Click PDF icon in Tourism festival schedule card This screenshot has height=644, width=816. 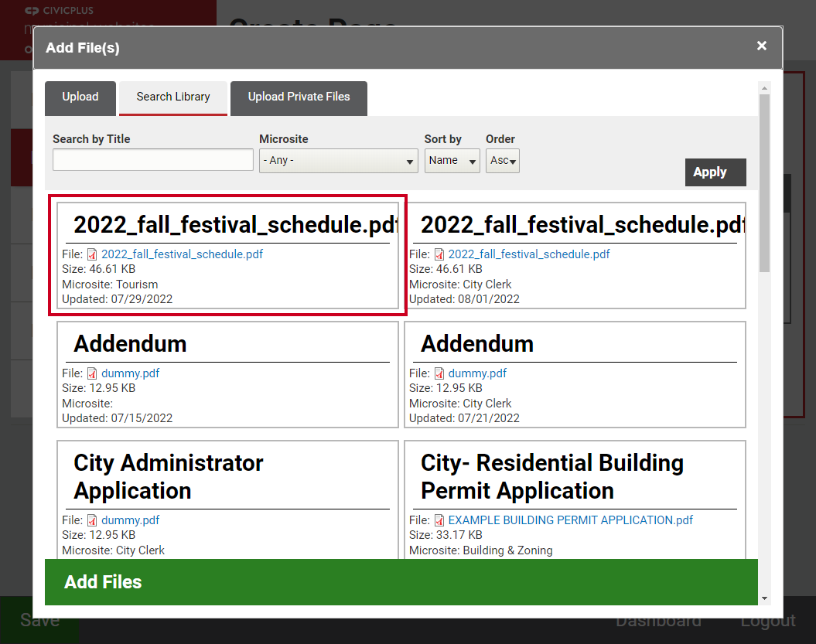tap(92, 254)
